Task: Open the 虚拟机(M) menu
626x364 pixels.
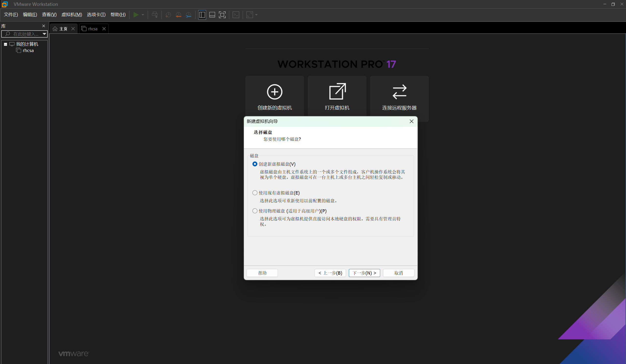Action: tap(72, 15)
